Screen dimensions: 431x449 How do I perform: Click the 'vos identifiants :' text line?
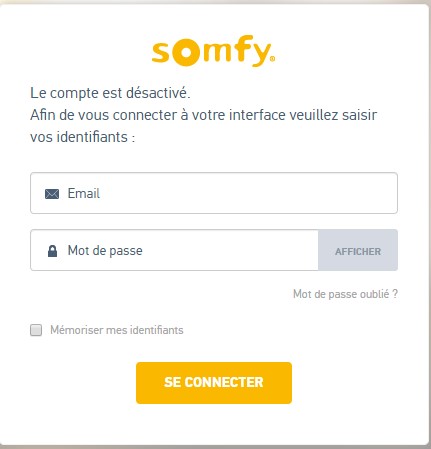[x=83, y=137]
